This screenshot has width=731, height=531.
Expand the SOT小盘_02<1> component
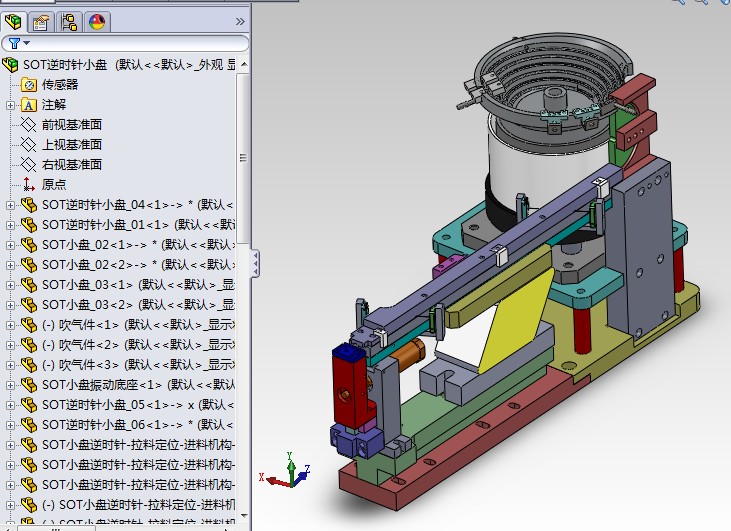click(x=10, y=245)
